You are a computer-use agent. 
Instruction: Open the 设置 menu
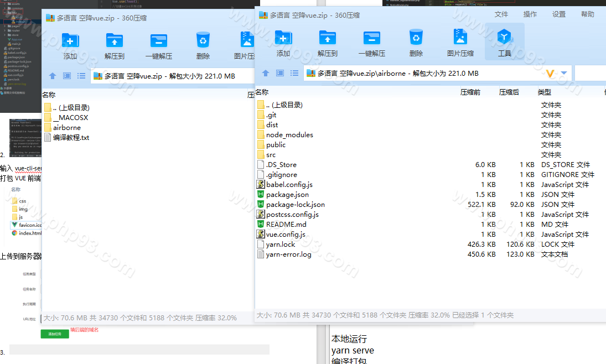(x=558, y=14)
